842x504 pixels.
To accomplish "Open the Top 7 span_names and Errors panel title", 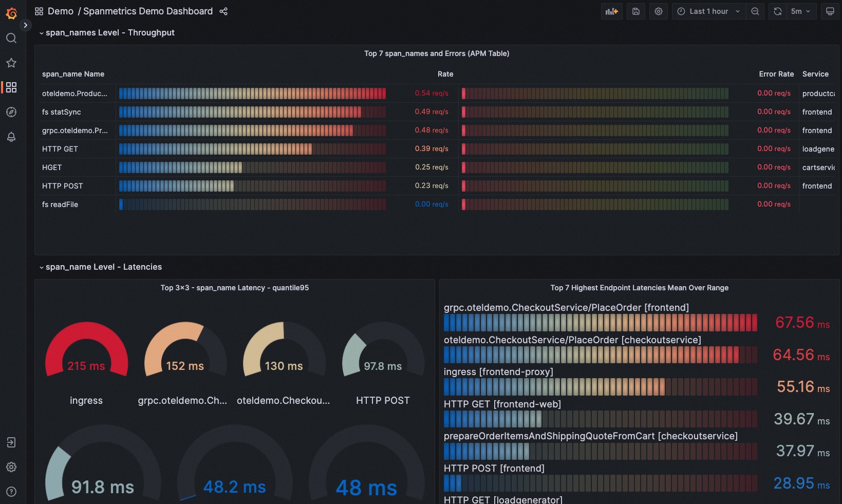I will (x=437, y=53).
